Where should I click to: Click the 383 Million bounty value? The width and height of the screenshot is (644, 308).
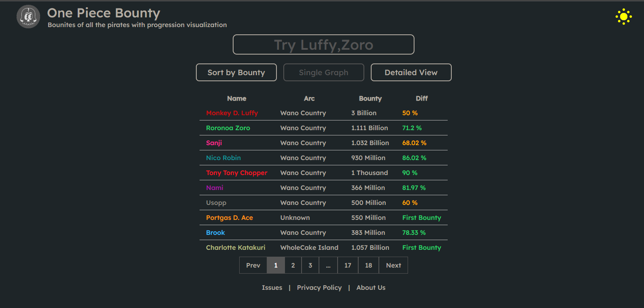tap(368, 233)
